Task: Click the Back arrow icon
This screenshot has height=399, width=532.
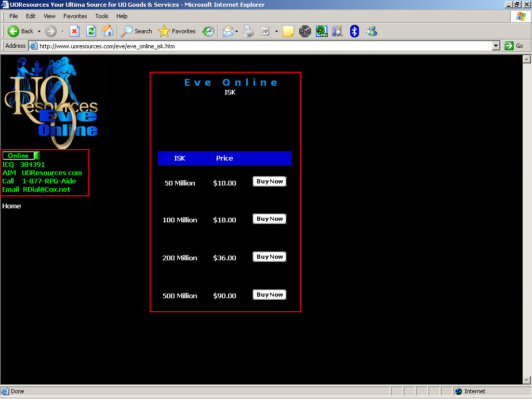Action: pyautogui.click(x=13, y=31)
